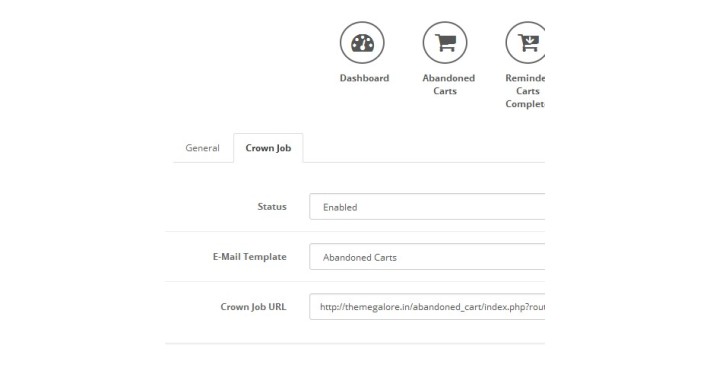Viewport: 710px width, 380px height.
Task: Open the Dashboard gauge icon
Action: tap(362, 43)
